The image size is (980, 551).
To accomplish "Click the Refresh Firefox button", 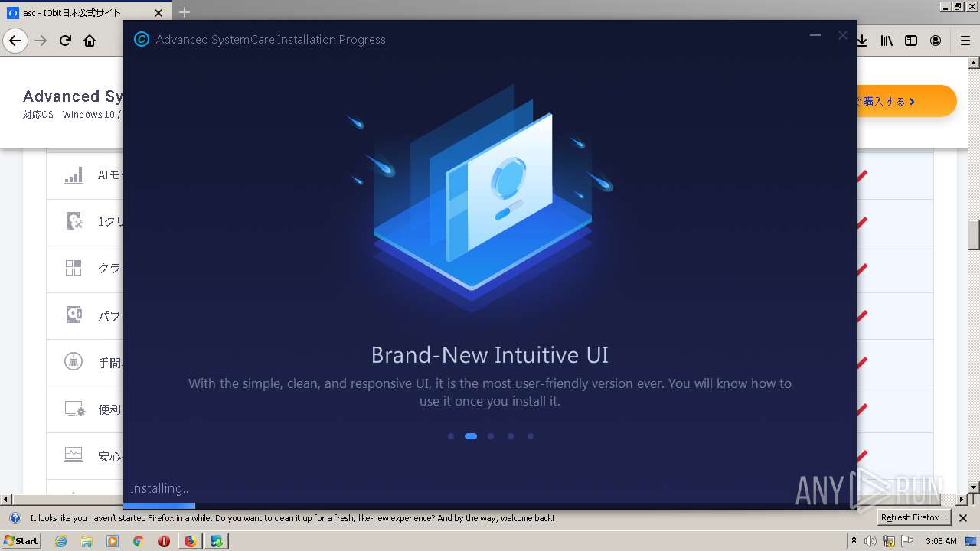I will tap(914, 518).
